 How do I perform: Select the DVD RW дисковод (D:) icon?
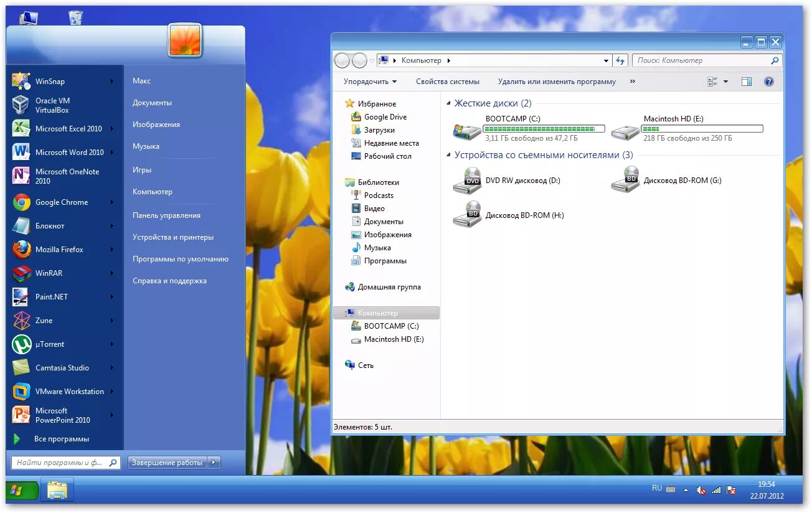click(467, 181)
